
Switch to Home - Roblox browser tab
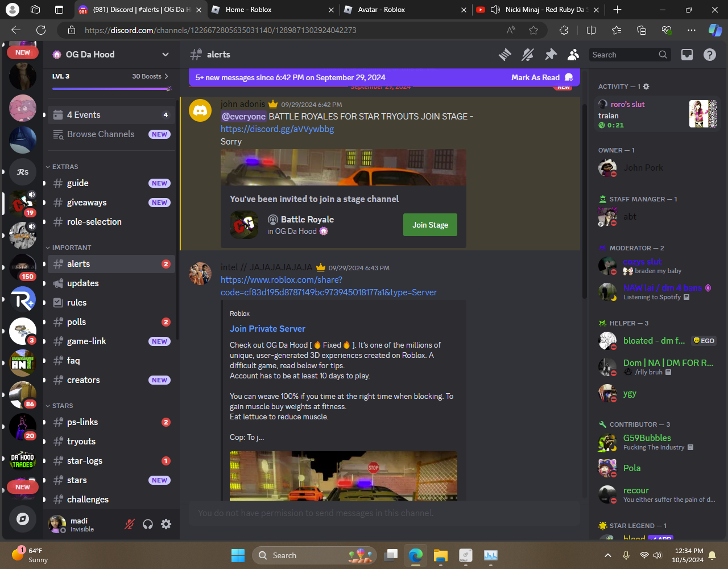pyautogui.click(x=272, y=10)
